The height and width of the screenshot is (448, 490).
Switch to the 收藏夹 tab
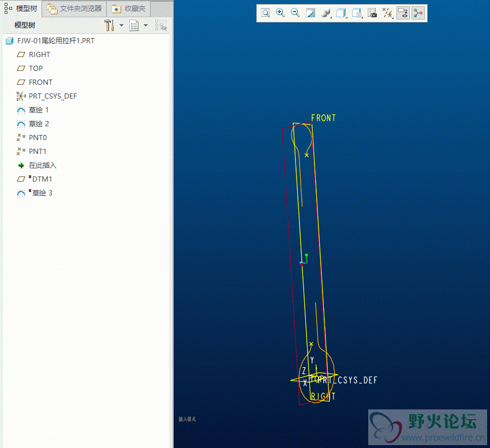[x=129, y=9]
